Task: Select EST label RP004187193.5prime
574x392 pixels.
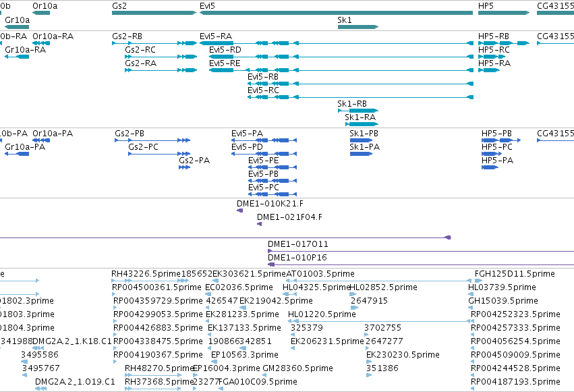Action: click(x=515, y=382)
